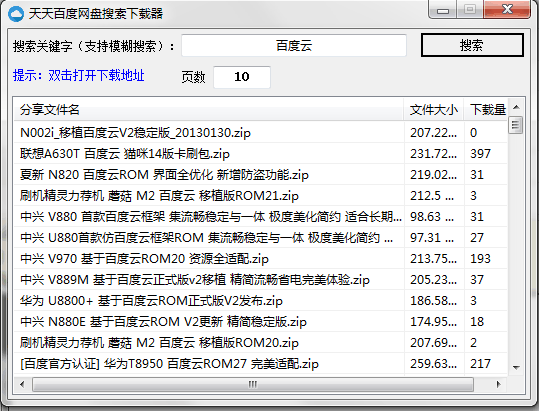Image resolution: width=539 pixels, height=411 pixels.
Task: Click file size 212.5 ... cell
Action: tap(432, 196)
